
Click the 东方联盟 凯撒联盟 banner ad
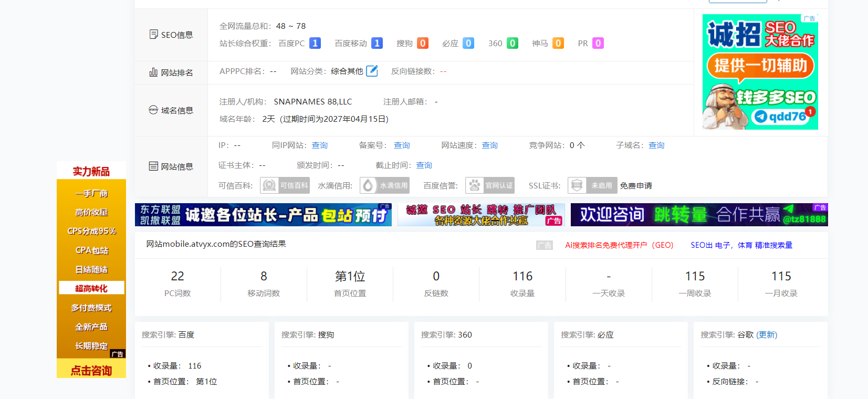click(263, 215)
